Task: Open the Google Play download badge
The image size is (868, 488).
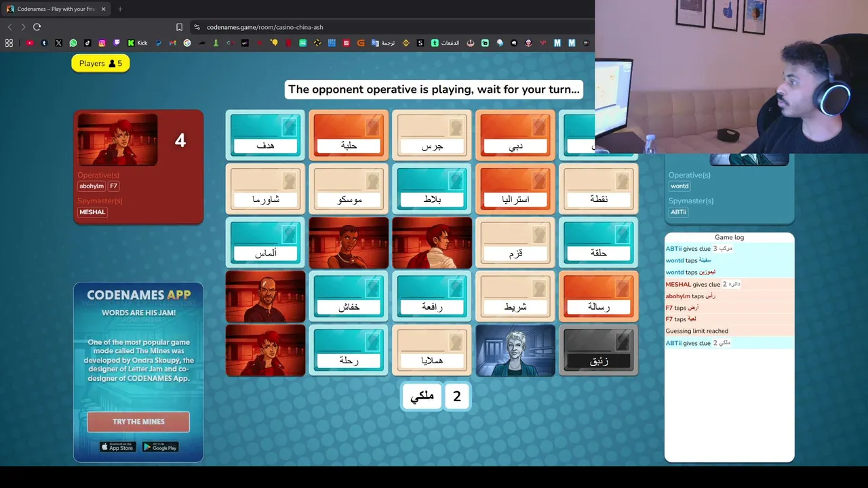Action: (161, 447)
